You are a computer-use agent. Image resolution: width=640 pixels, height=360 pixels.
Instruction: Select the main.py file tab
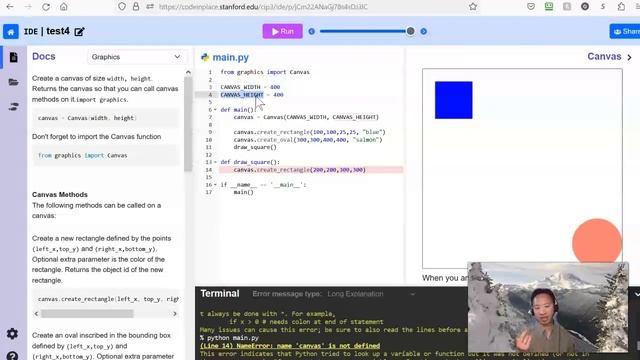(231, 58)
